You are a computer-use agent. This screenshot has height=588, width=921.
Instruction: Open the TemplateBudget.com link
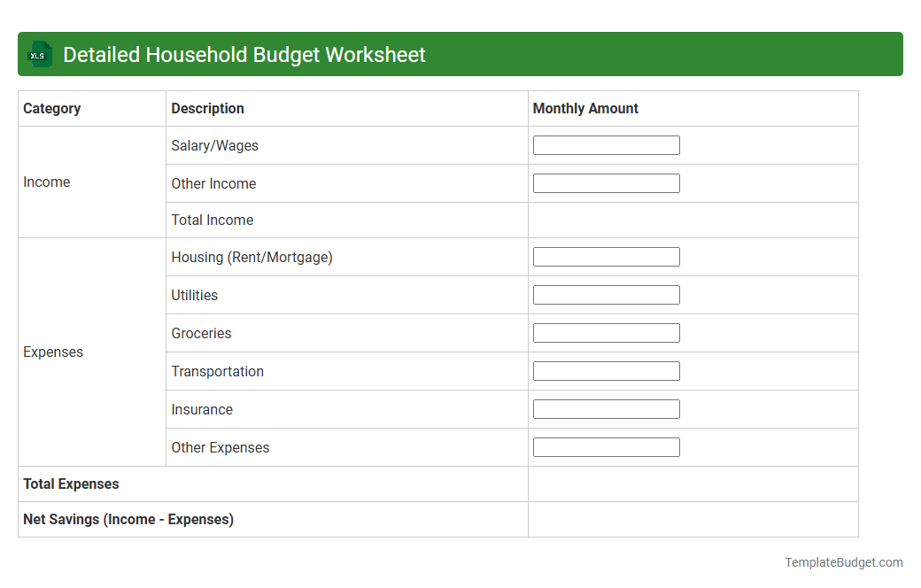point(841,561)
